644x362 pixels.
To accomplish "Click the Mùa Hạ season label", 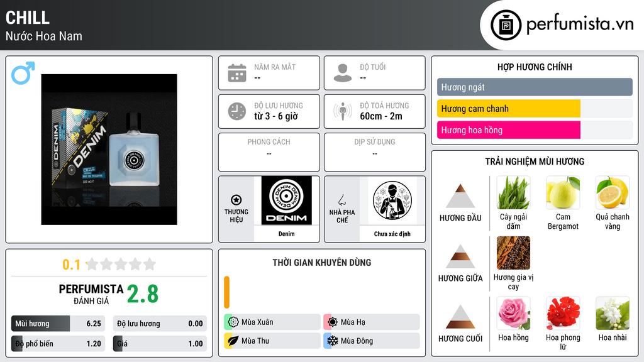I will [x=353, y=322].
